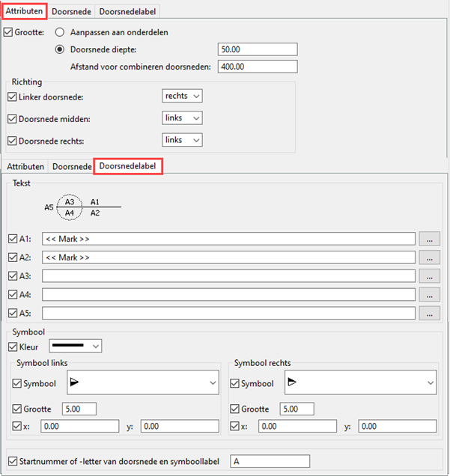Switch to the lower Doorsnede tab
Viewport: 450px width, 476px height.
point(72,167)
